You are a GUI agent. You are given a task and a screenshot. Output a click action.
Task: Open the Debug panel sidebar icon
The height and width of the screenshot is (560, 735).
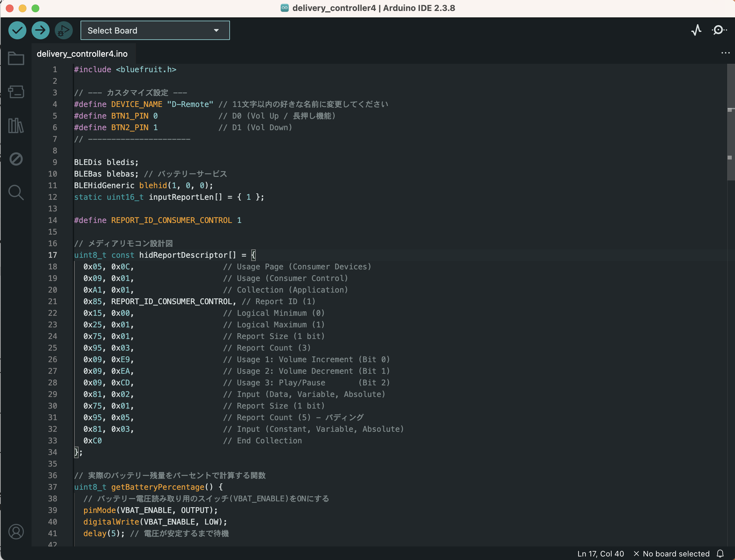(16, 159)
